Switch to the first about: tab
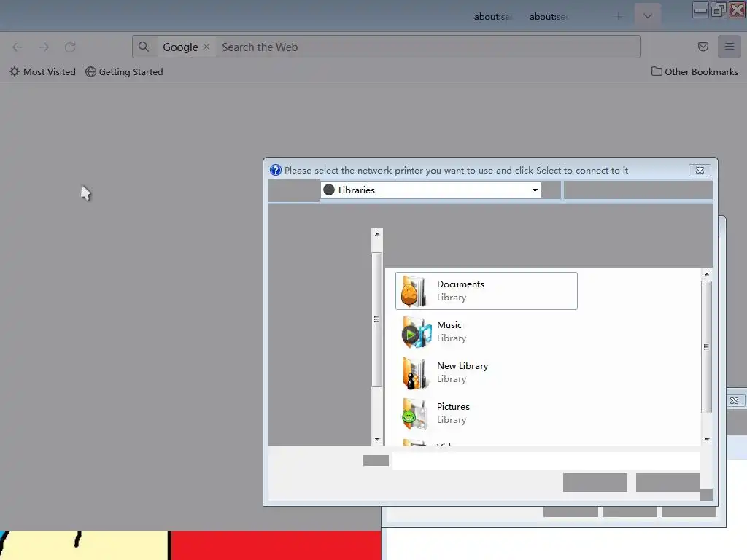Viewport: 747px width, 560px height. [492, 17]
